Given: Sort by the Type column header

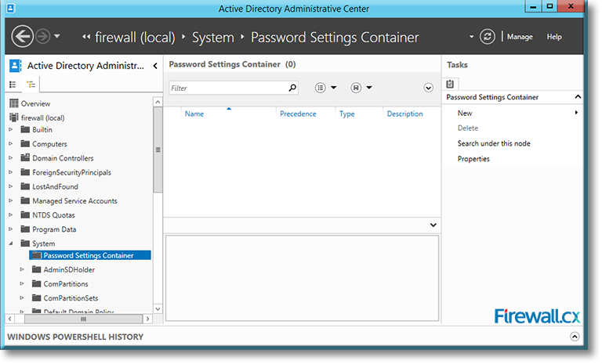Looking at the screenshot, I should click(x=346, y=114).
